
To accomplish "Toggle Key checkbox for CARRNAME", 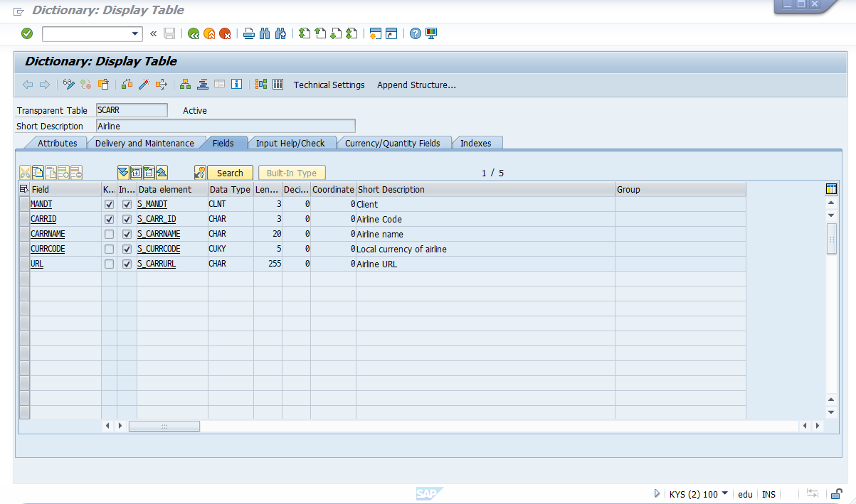I will (109, 234).
